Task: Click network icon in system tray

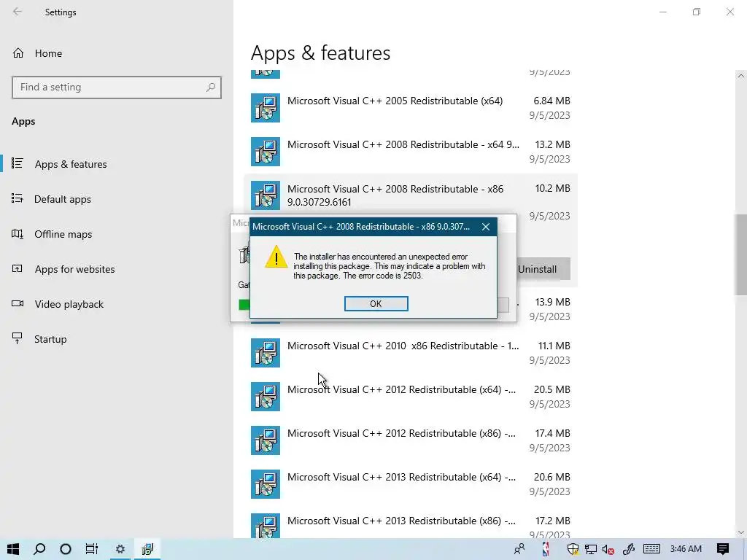Action: (x=591, y=550)
